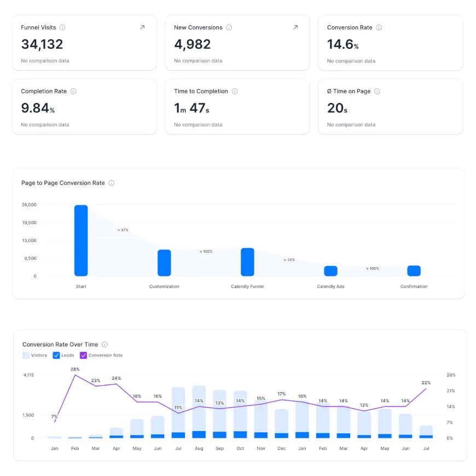Click the Start funnel bar
Screen dimensions: 476x476
pyautogui.click(x=81, y=240)
